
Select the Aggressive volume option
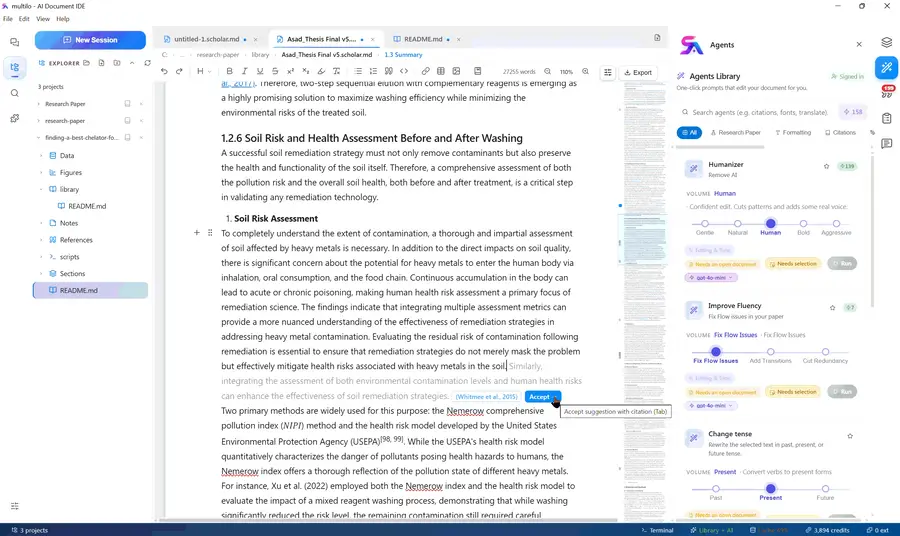pyautogui.click(x=836, y=224)
